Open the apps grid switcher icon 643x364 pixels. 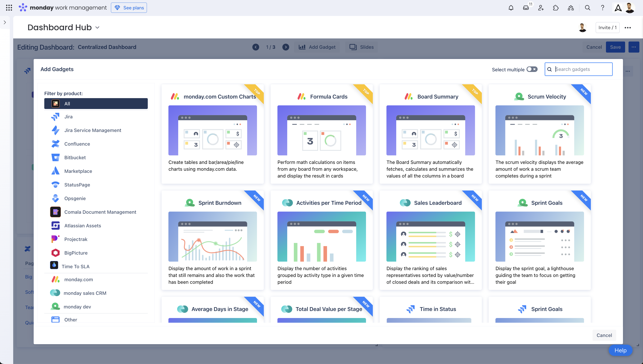pos(9,8)
